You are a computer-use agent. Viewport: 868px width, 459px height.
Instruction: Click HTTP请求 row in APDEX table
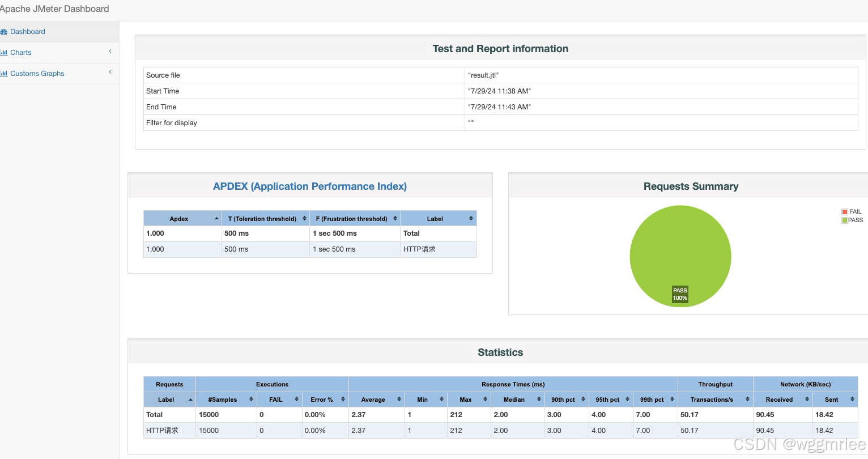pyautogui.click(x=310, y=249)
